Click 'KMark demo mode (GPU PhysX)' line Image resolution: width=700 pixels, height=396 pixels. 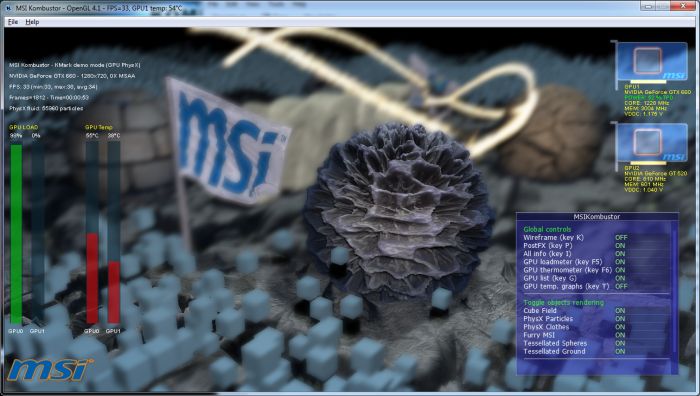point(75,65)
